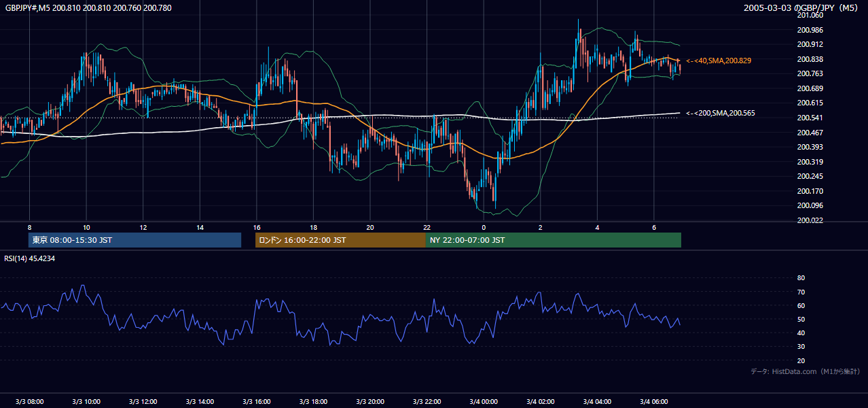The image size is (868, 408).
Task: Click the GBPJPY#,M5 price header text
Action: tap(88, 8)
